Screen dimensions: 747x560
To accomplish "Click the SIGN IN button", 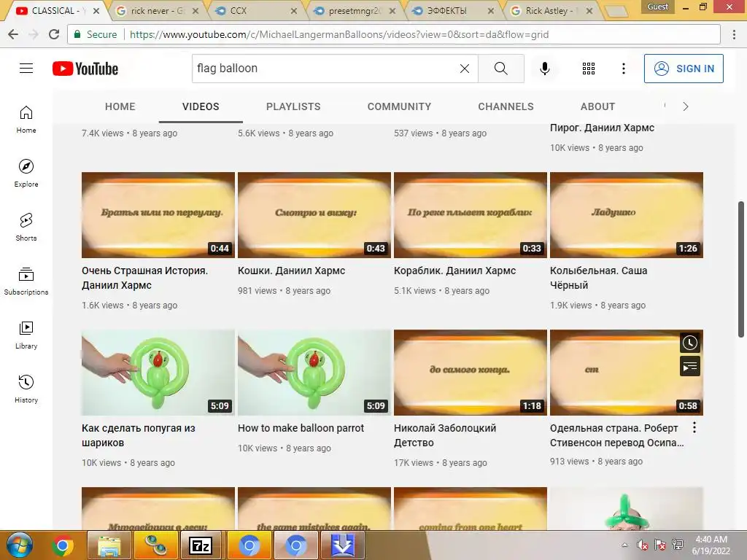I will click(684, 69).
